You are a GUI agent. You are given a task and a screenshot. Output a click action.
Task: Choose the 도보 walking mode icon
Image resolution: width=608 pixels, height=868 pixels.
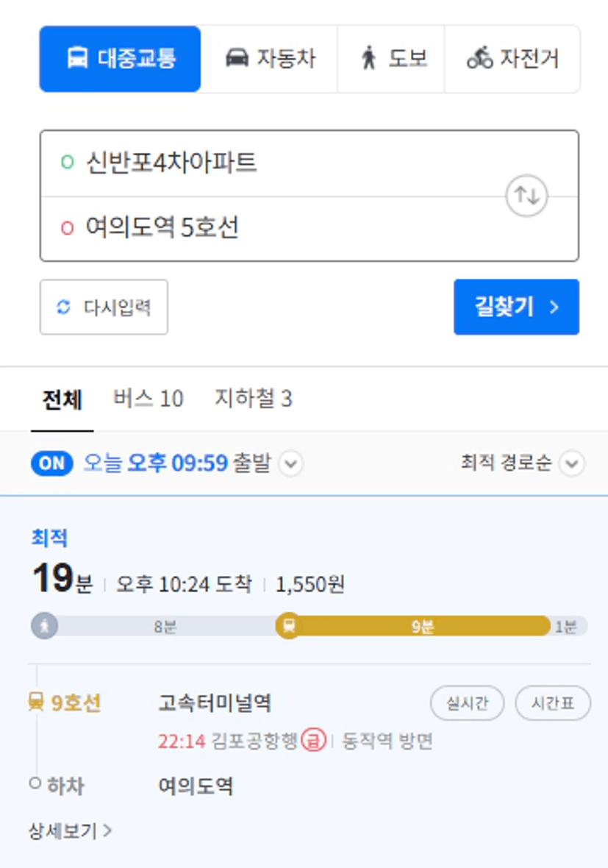[368, 58]
